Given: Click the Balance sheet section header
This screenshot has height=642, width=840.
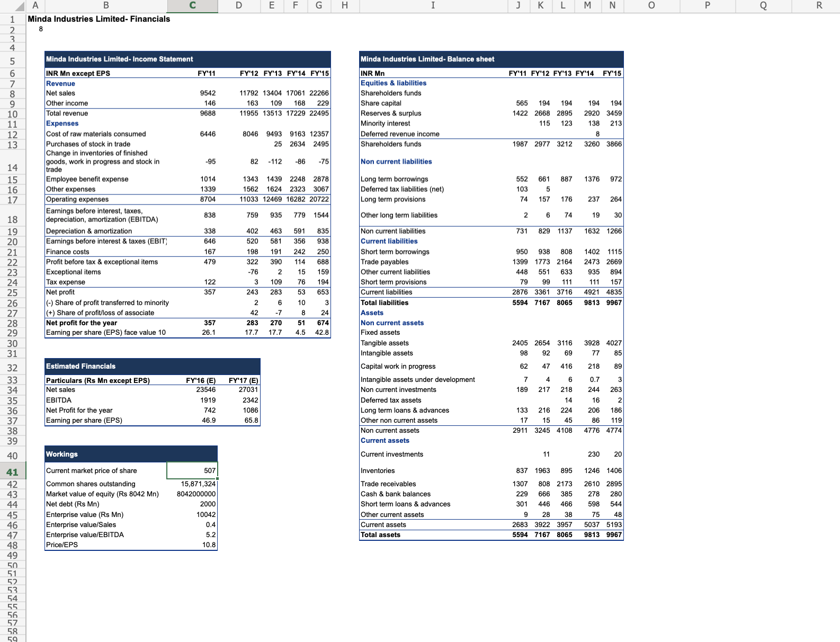Looking at the screenshot, I should tap(492, 59).
